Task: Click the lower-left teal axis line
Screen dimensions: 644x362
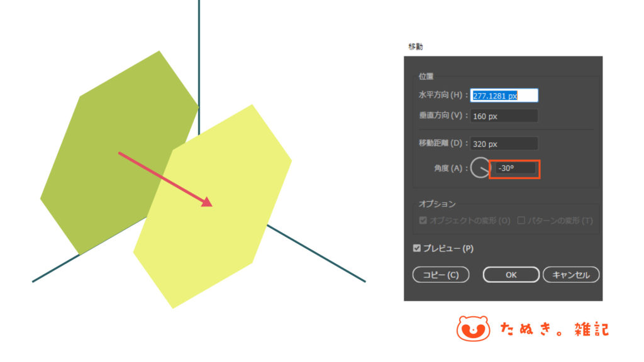Action: (56, 268)
